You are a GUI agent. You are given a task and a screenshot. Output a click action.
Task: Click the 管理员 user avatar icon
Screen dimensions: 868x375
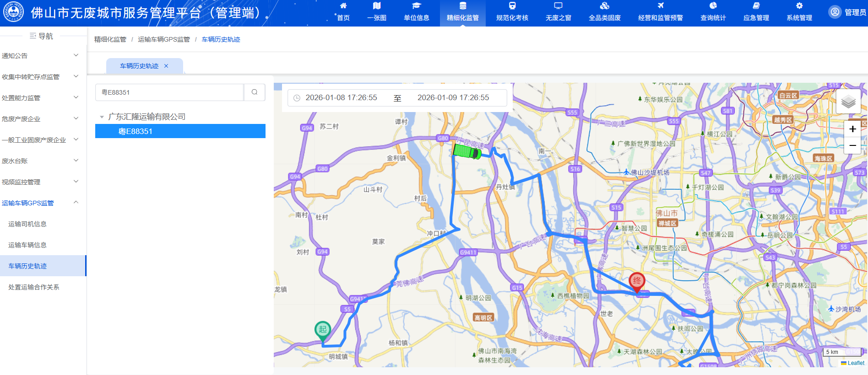pos(835,12)
